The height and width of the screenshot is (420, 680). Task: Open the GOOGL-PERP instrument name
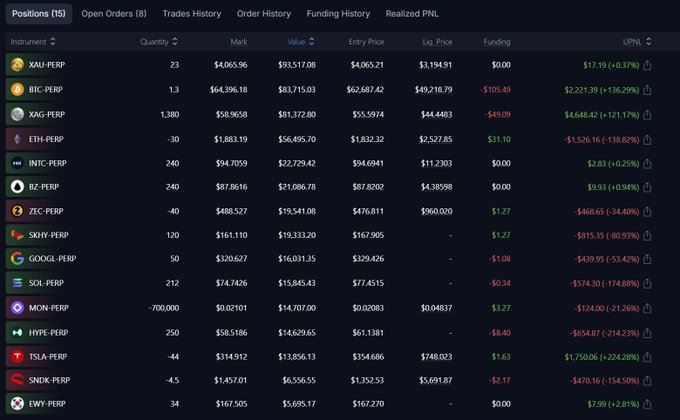[52, 259]
